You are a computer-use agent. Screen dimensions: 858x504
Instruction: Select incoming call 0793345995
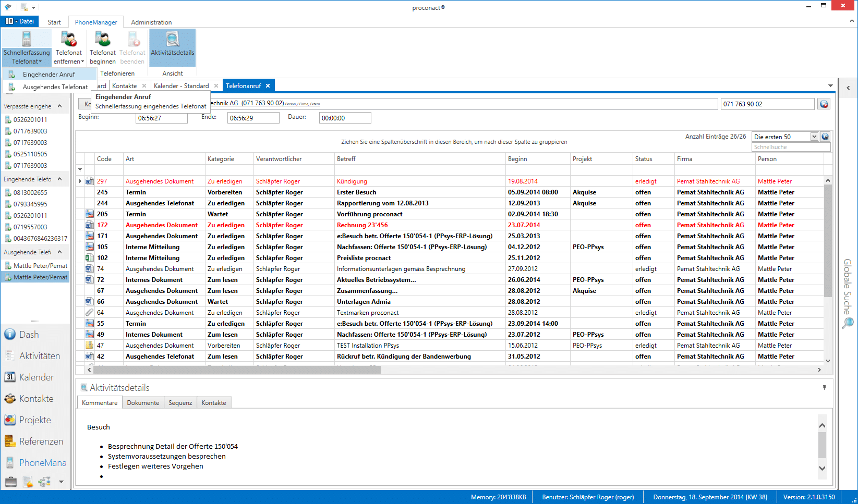pos(35,204)
